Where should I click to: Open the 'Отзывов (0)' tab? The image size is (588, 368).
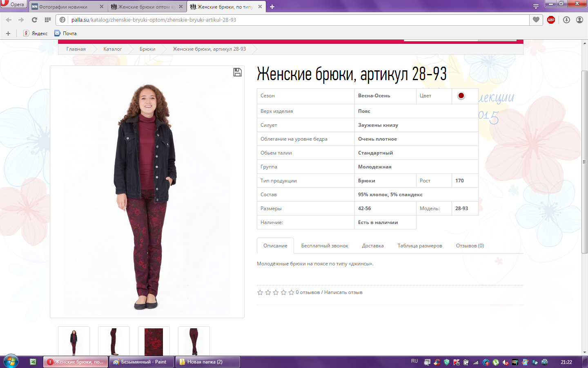click(x=470, y=246)
